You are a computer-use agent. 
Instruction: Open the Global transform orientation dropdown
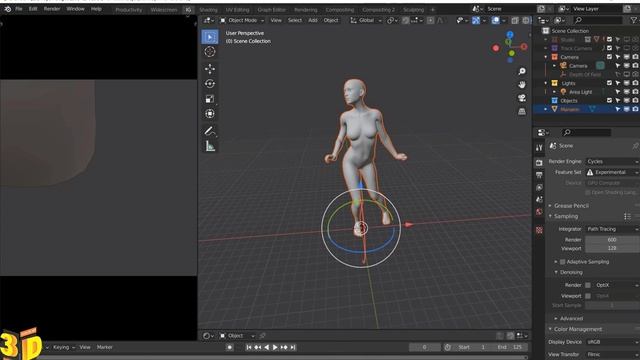pyautogui.click(x=366, y=20)
